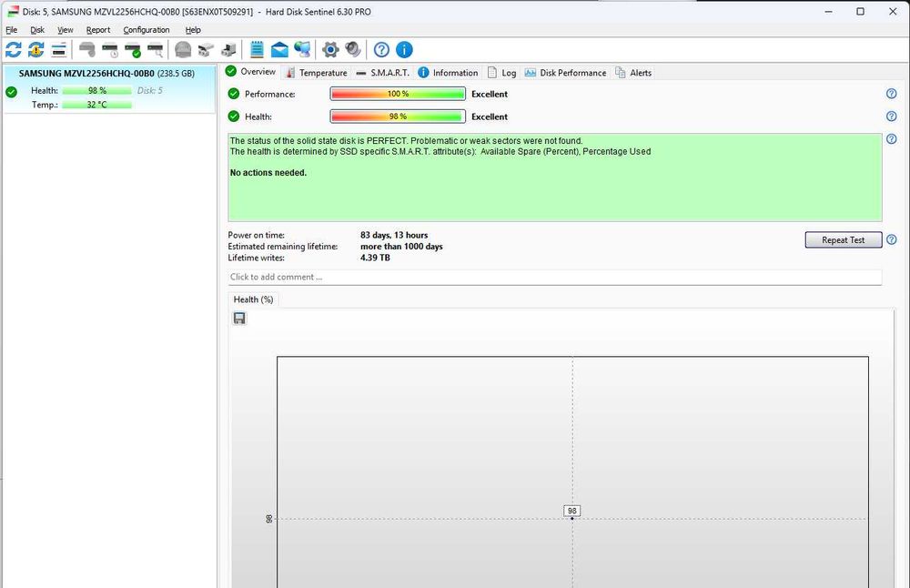Click '83 days, 13 hours' power on value
Screen dimensions: 910x588
pyautogui.click(x=394, y=235)
